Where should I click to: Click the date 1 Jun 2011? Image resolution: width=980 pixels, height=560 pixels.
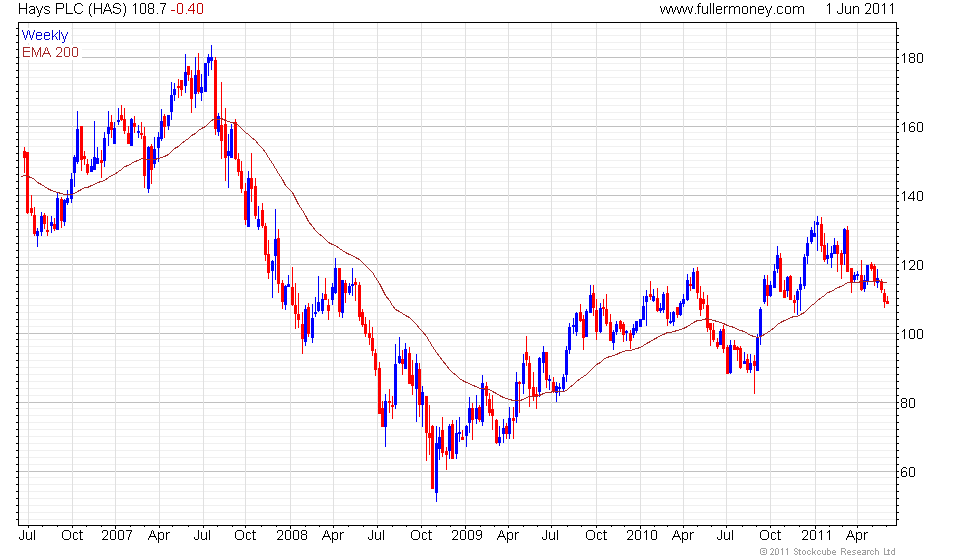pyautogui.click(x=860, y=9)
